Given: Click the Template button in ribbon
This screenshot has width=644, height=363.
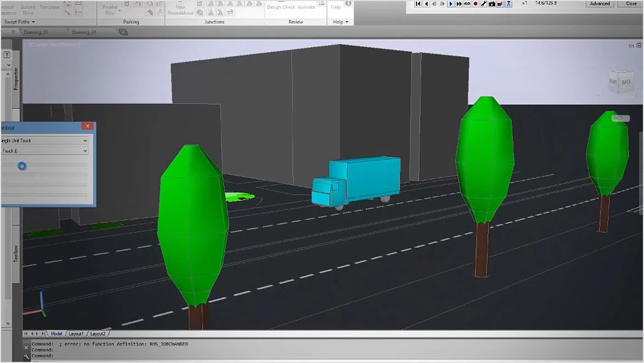Looking at the screenshot, I should (49, 7).
